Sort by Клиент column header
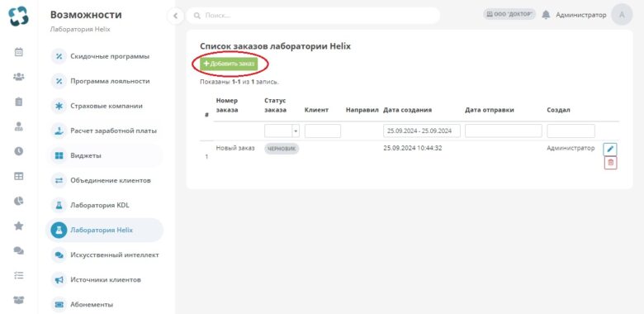 tap(316, 110)
